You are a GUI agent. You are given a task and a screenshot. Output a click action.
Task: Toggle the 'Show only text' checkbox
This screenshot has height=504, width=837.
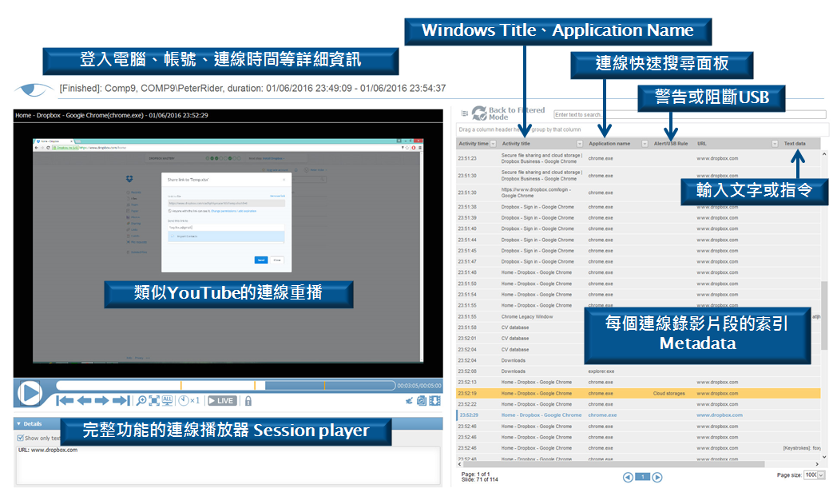pyautogui.click(x=21, y=438)
